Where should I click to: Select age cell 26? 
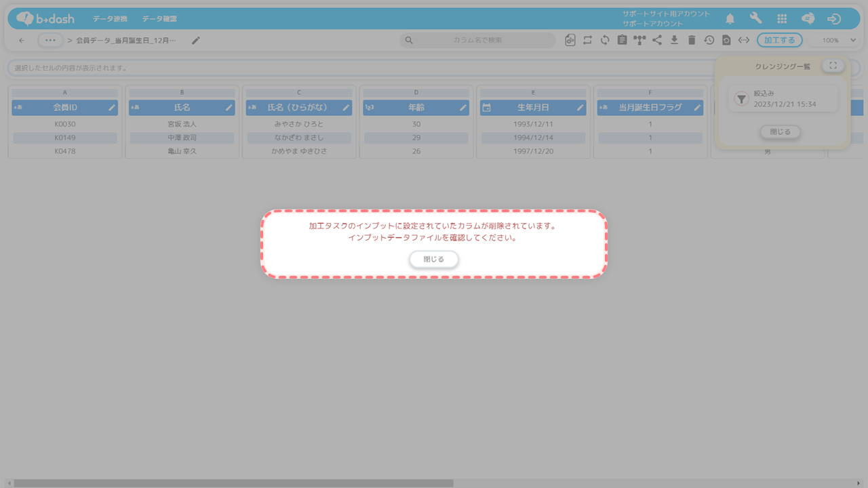click(x=416, y=151)
